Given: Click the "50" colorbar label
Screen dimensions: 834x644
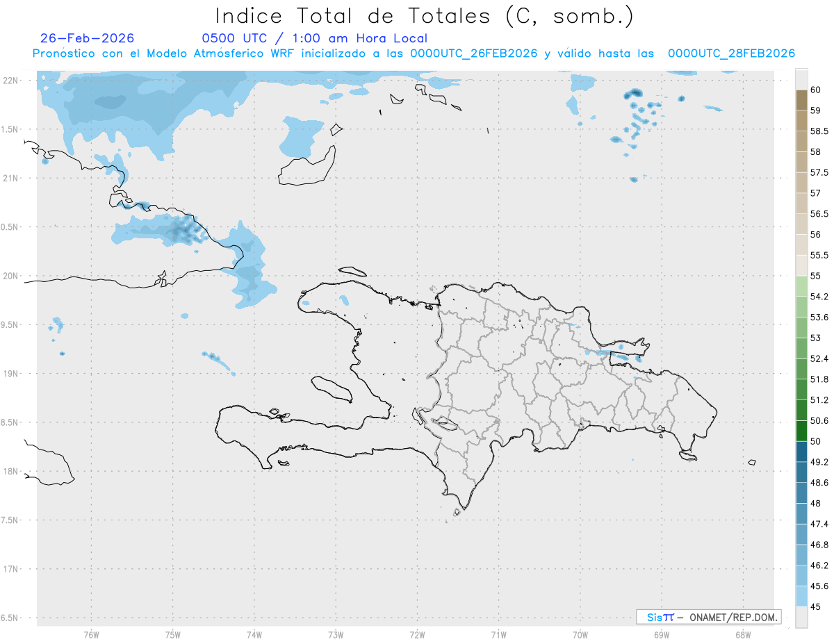Looking at the screenshot, I should tap(815, 441).
